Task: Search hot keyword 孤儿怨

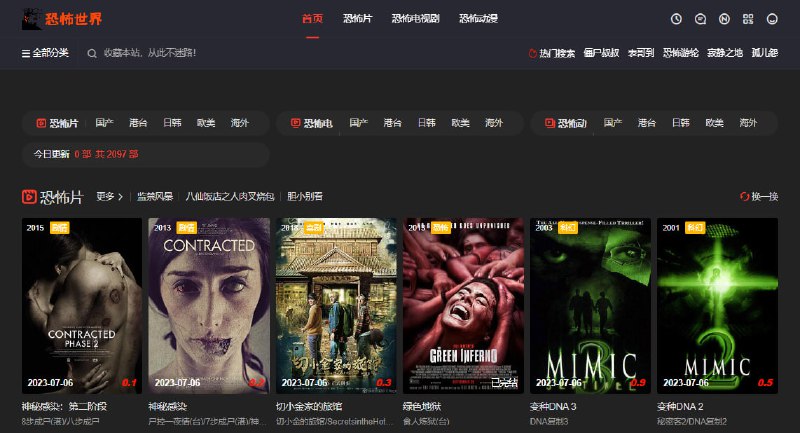Action: [x=764, y=53]
